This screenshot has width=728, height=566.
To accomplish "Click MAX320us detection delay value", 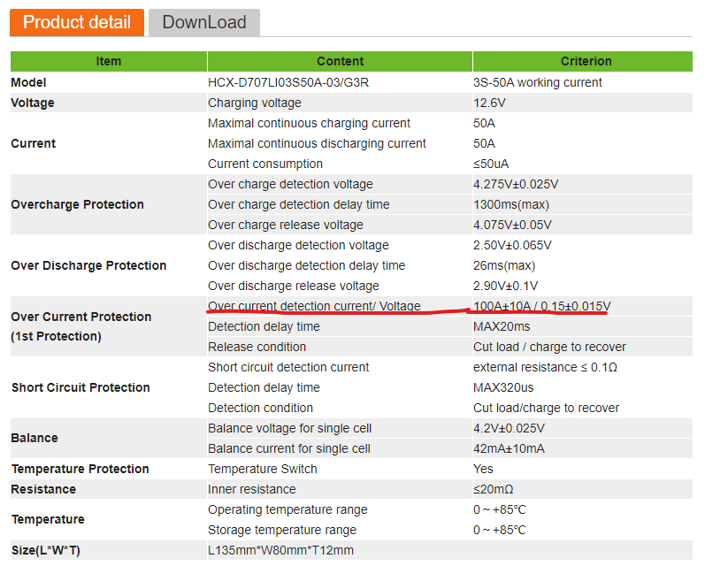I will [x=503, y=387].
